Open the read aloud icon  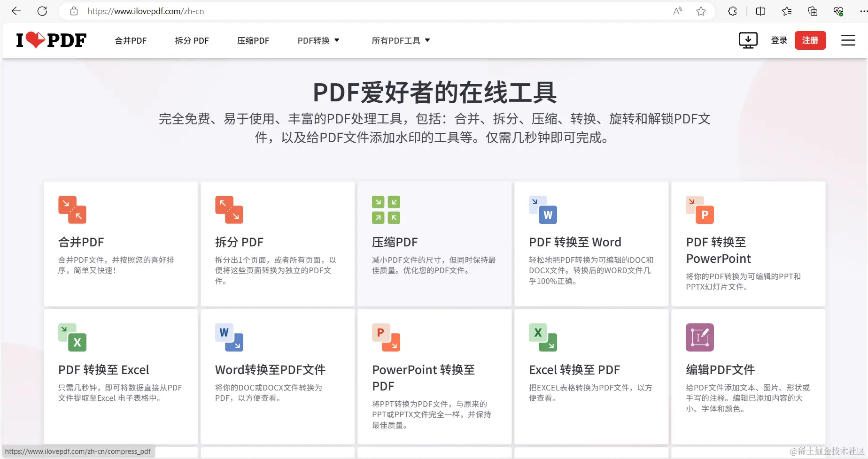coord(677,11)
